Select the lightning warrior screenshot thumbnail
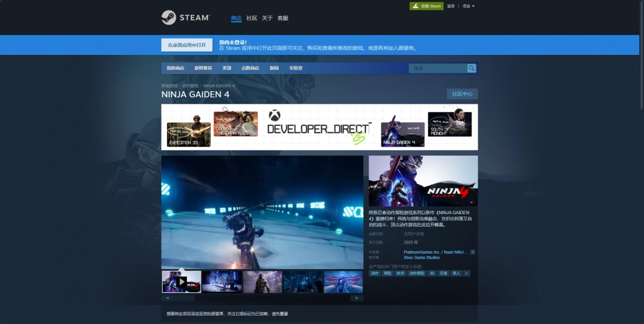 pos(262,282)
